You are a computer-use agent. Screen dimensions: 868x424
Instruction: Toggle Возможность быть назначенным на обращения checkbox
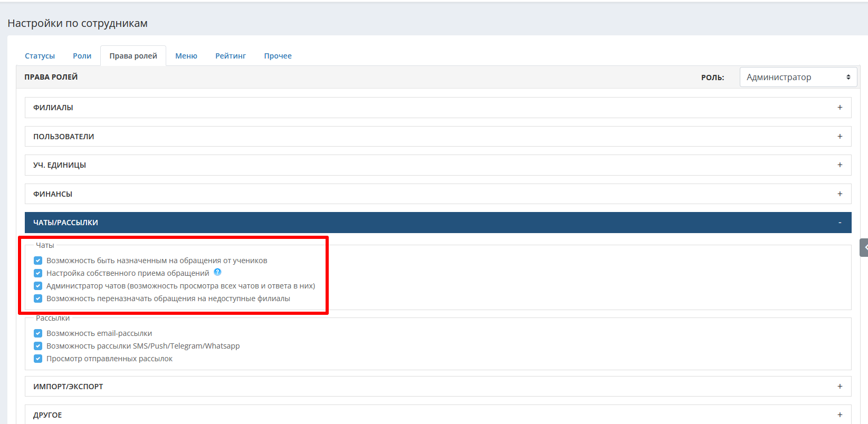coord(38,261)
